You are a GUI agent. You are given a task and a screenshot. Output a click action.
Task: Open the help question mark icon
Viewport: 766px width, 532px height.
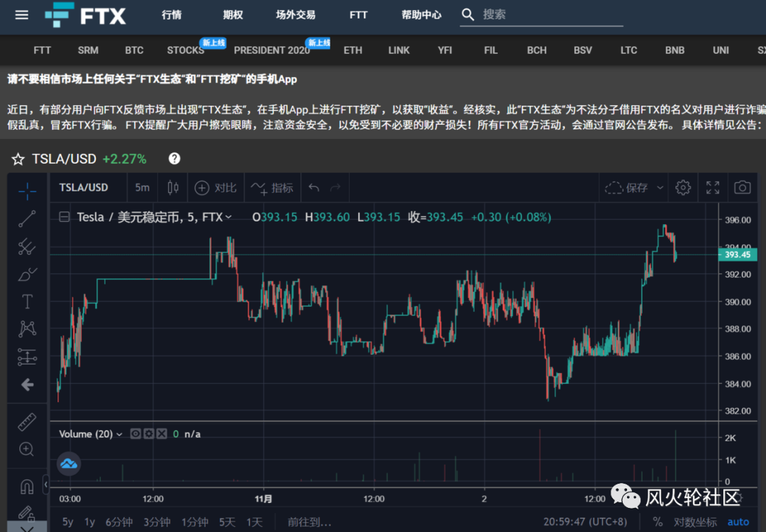point(174,158)
